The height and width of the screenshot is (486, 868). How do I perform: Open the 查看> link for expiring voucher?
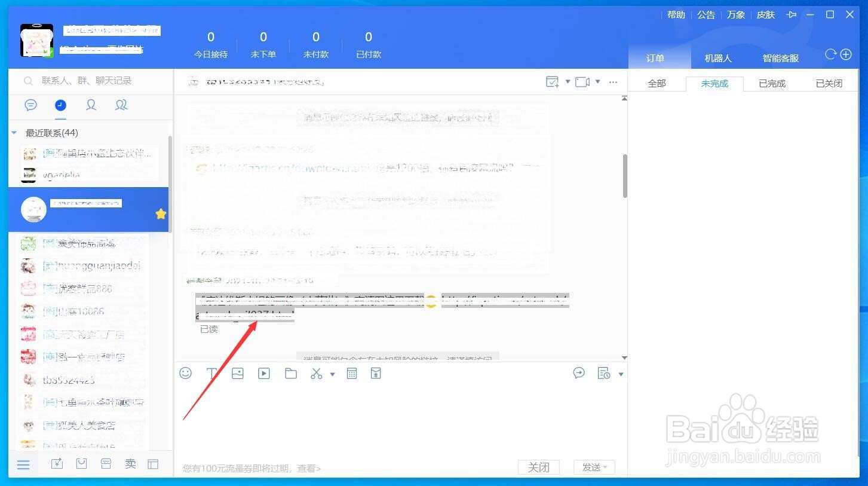click(309, 468)
